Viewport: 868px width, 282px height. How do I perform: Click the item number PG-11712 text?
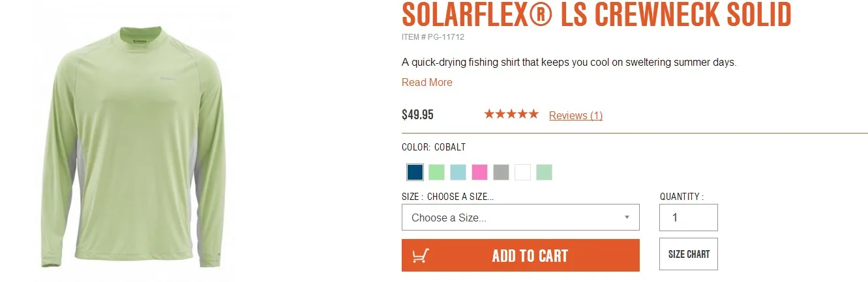coord(433,37)
